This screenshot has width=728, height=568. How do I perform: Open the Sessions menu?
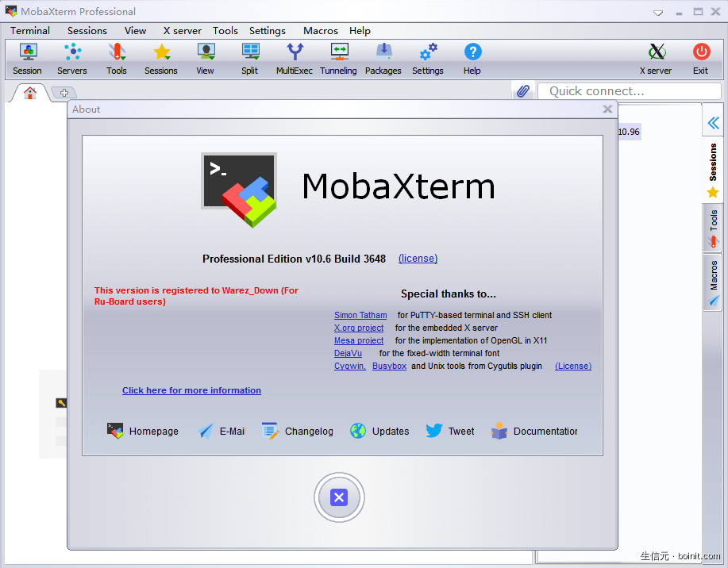click(x=87, y=31)
